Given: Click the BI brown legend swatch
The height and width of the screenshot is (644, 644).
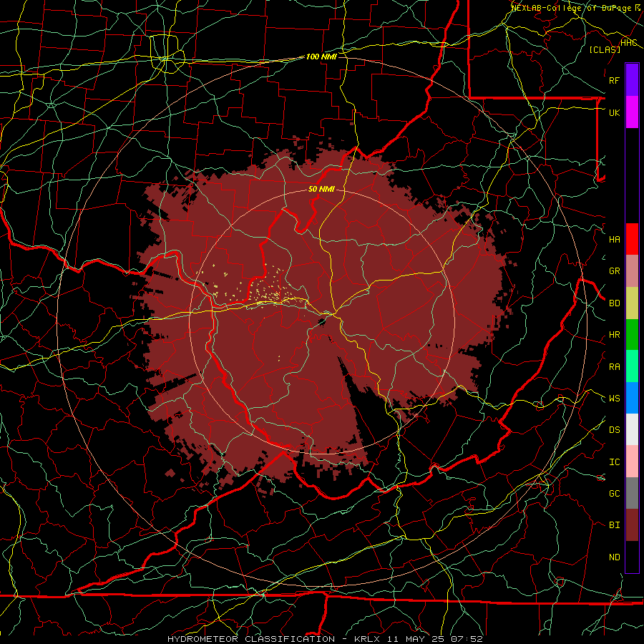Looking at the screenshot, I should click(x=632, y=525).
